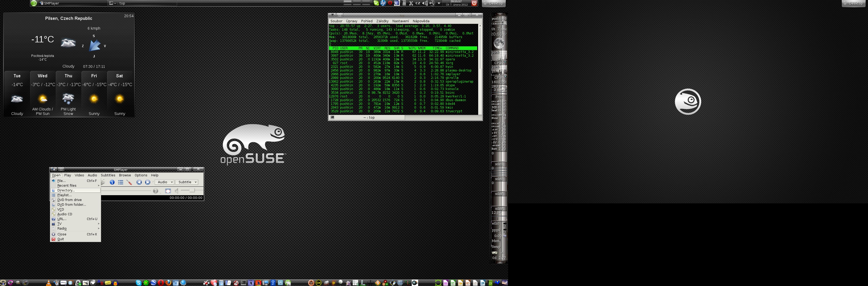Toggle SMPlayer fullscreen icon

pyautogui.click(x=168, y=191)
